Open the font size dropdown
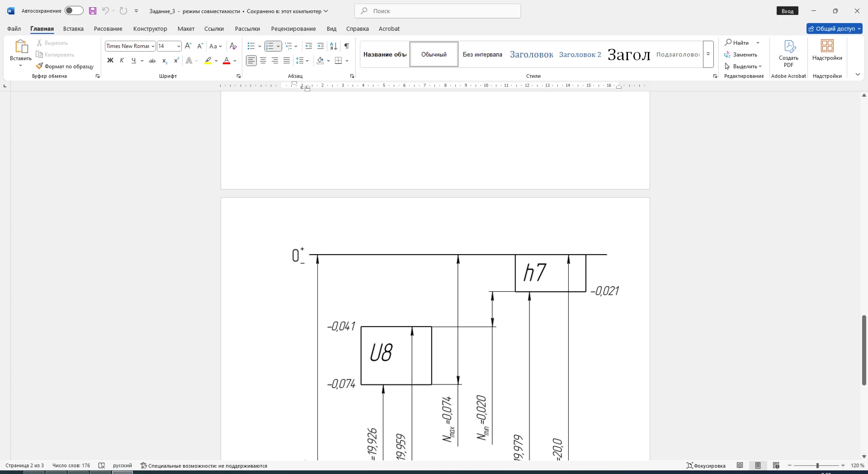This screenshot has height=474, width=868. pos(179,46)
